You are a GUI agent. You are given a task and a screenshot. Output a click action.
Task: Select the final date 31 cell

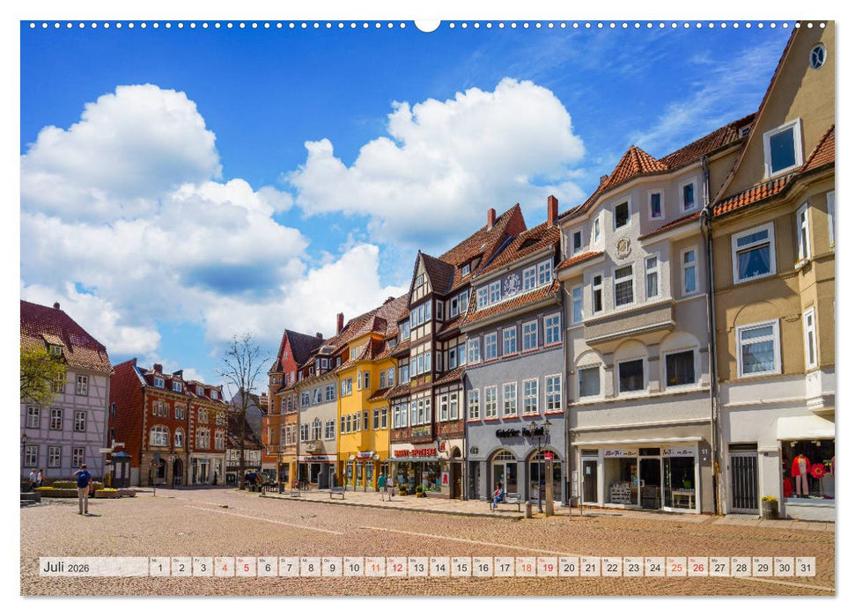(x=805, y=566)
